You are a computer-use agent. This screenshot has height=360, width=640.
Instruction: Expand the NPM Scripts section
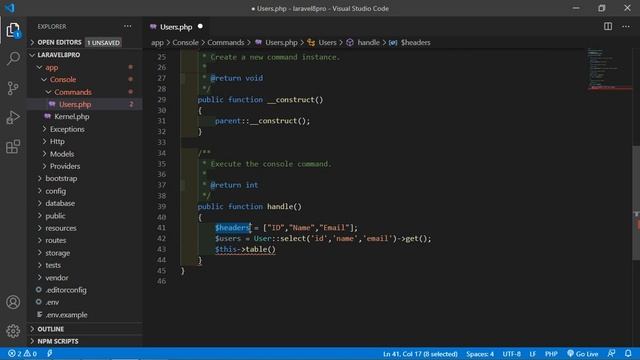pos(84,341)
